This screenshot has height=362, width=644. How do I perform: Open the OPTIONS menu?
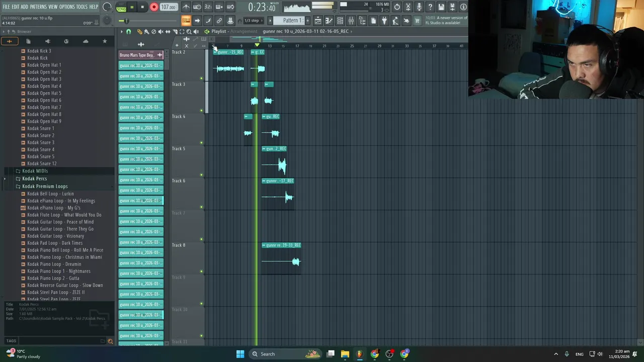67,7
